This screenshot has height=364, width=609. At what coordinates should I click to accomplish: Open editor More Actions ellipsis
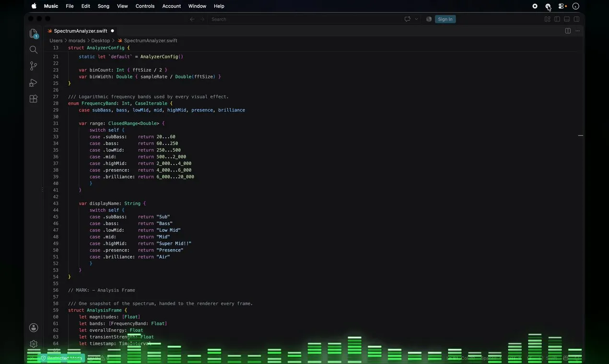tap(577, 31)
